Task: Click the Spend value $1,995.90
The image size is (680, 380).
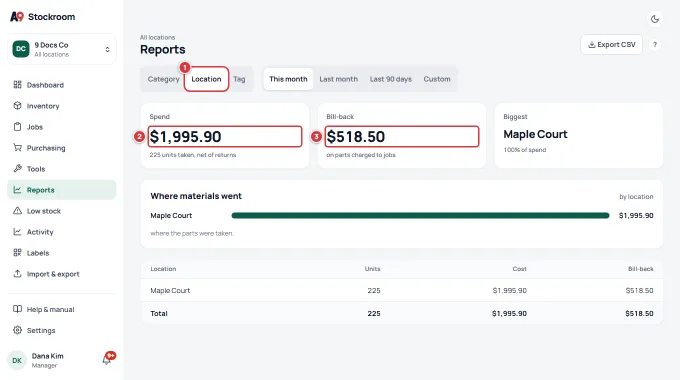Action: (x=185, y=137)
